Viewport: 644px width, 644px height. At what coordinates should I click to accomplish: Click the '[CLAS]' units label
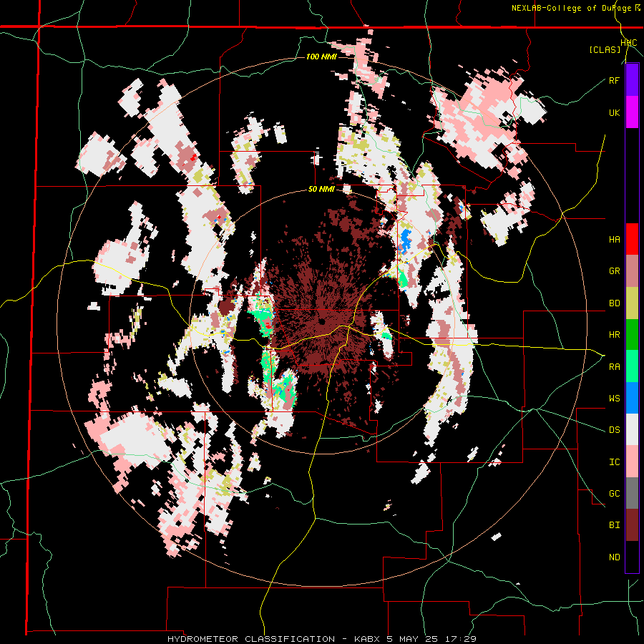[x=605, y=49]
